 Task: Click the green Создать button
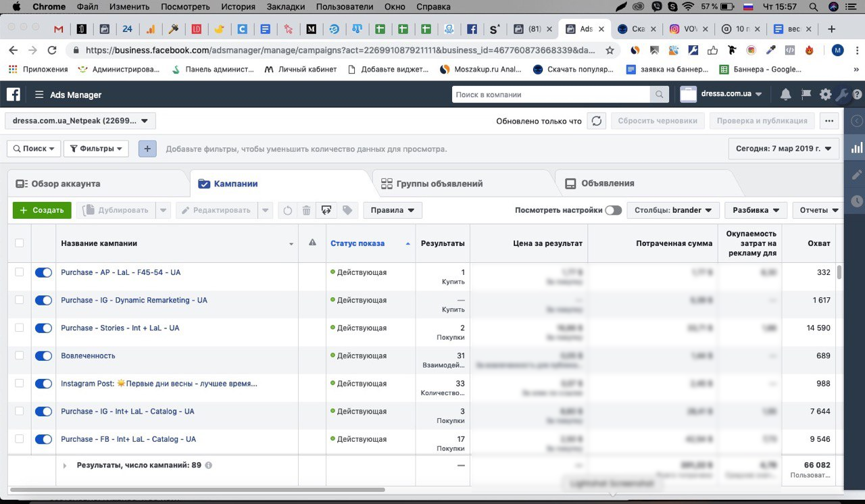42,210
